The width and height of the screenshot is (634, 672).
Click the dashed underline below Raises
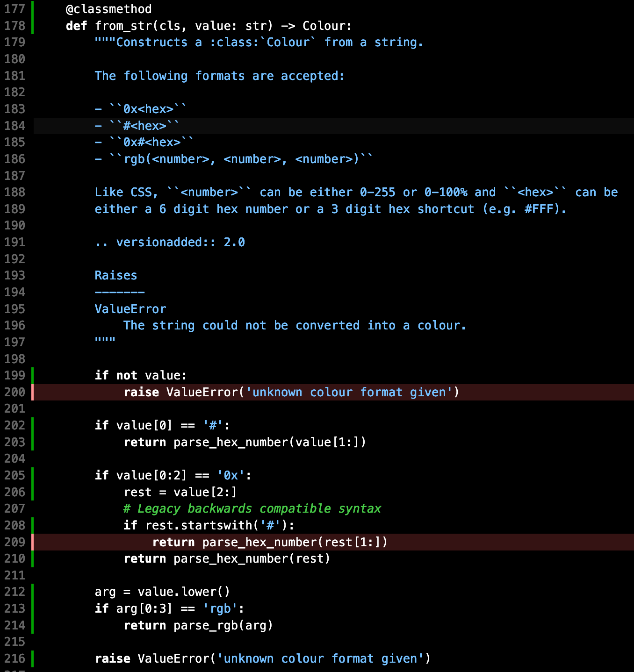coord(120,292)
